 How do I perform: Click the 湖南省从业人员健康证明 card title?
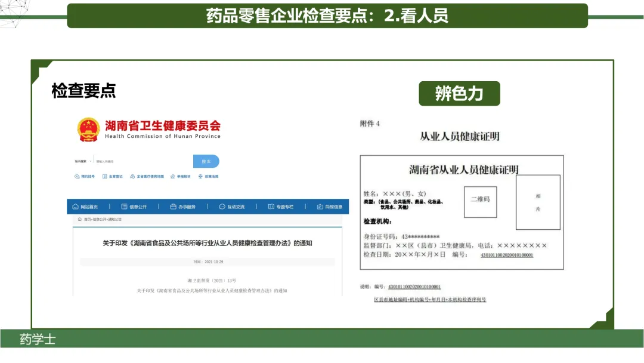pyautogui.click(x=464, y=170)
